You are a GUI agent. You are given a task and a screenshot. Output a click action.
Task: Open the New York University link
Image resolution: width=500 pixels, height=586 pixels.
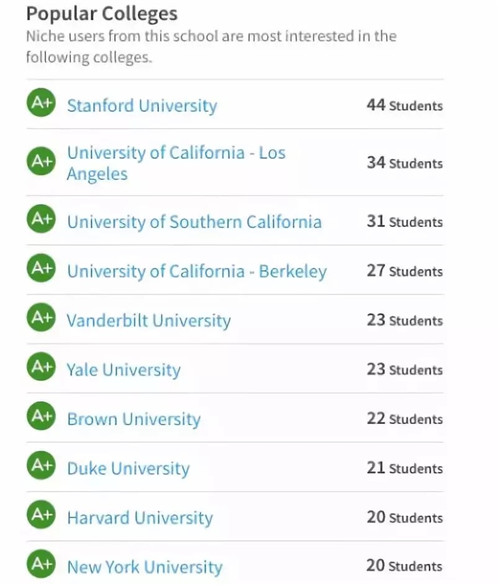pyautogui.click(x=145, y=567)
